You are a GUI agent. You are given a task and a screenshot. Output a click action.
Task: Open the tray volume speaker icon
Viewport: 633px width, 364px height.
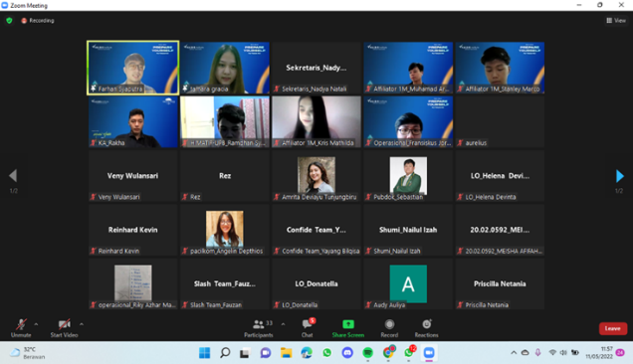(x=563, y=353)
